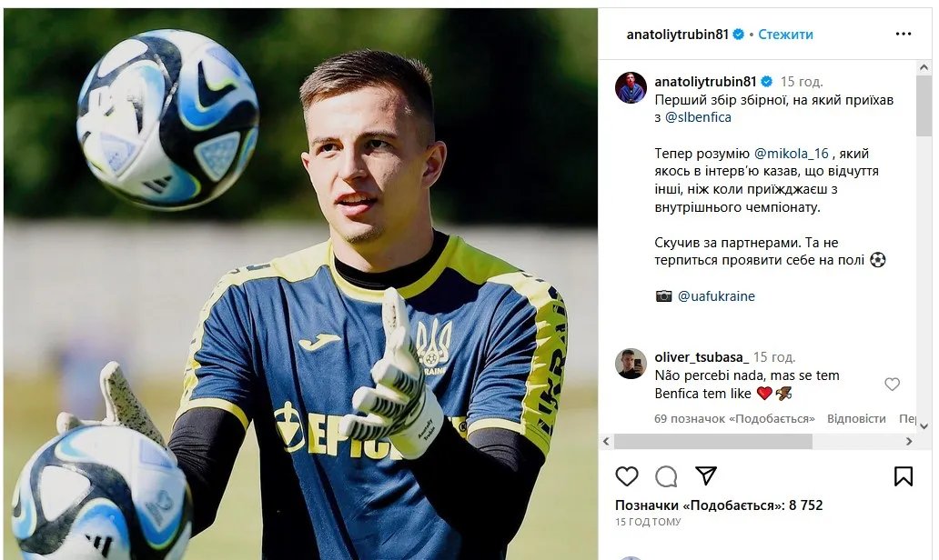This screenshot has height=560, width=939.
Task: Click the horizontal scrollbar right arrow
Action: [909, 442]
